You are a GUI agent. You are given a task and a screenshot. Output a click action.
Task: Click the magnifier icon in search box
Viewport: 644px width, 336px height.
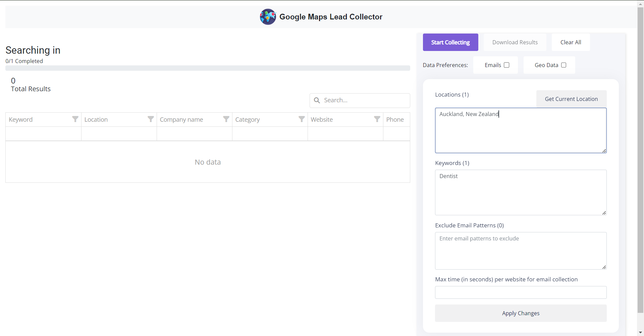tap(317, 100)
